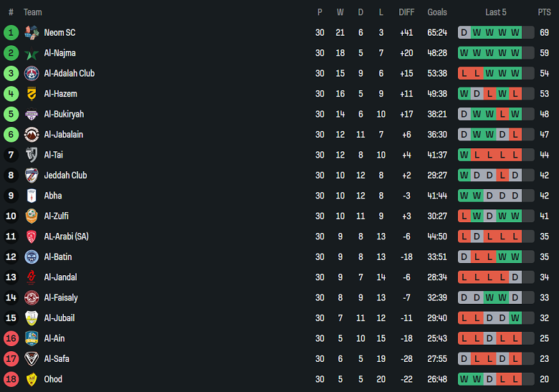Screen dimensions: 559x392
Task: Click Neom SC's first Last 5 result, a draw
Action: (464, 32)
